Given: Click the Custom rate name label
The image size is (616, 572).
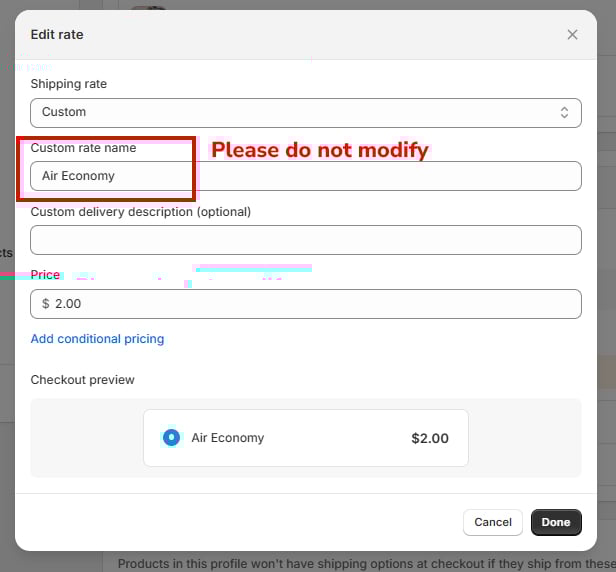Looking at the screenshot, I should point(83,148).
